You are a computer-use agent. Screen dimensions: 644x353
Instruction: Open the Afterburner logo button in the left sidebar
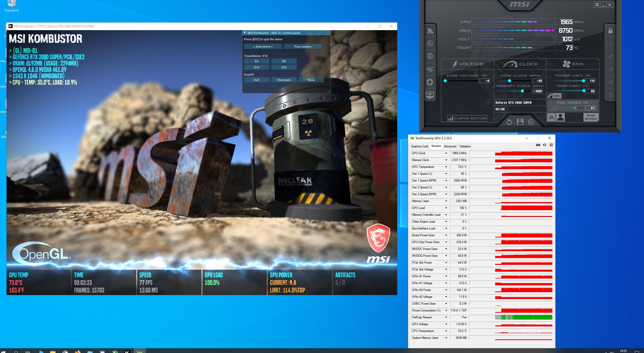[430, 31]
